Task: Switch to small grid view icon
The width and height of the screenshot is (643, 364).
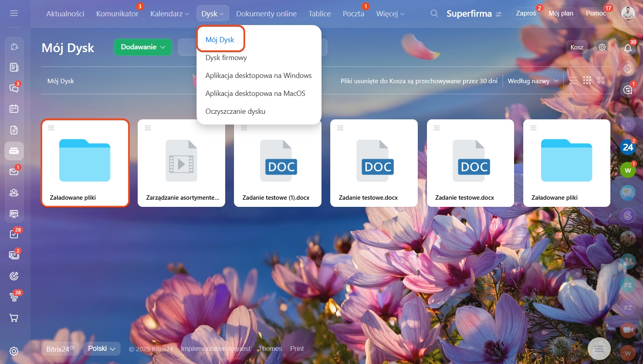Action: [587, 80]
